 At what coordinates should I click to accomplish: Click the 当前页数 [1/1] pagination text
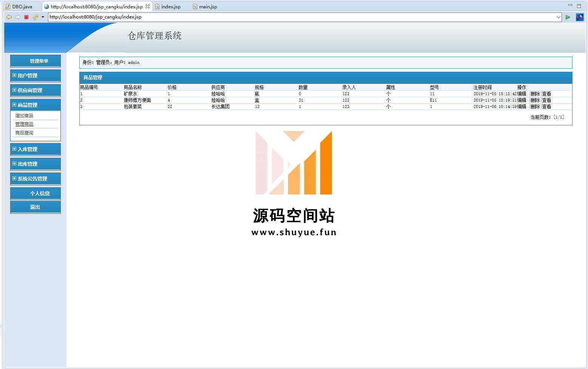(x=547, y=117)
